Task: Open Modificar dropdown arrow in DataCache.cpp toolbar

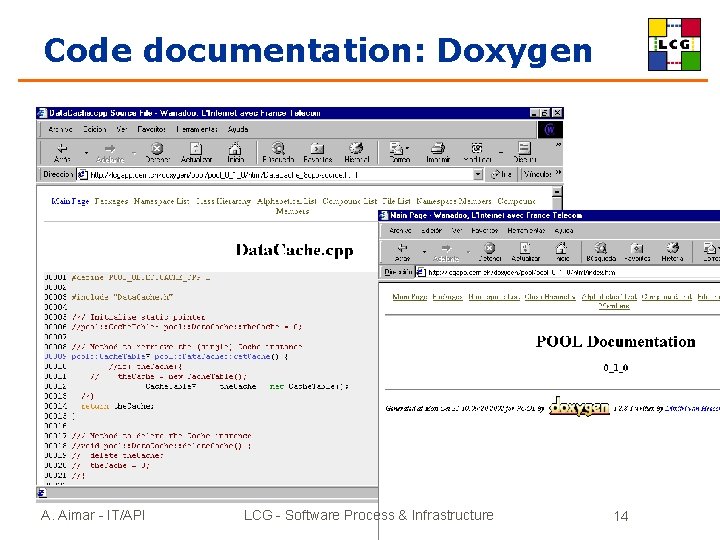Action: [x=501, y=152]
